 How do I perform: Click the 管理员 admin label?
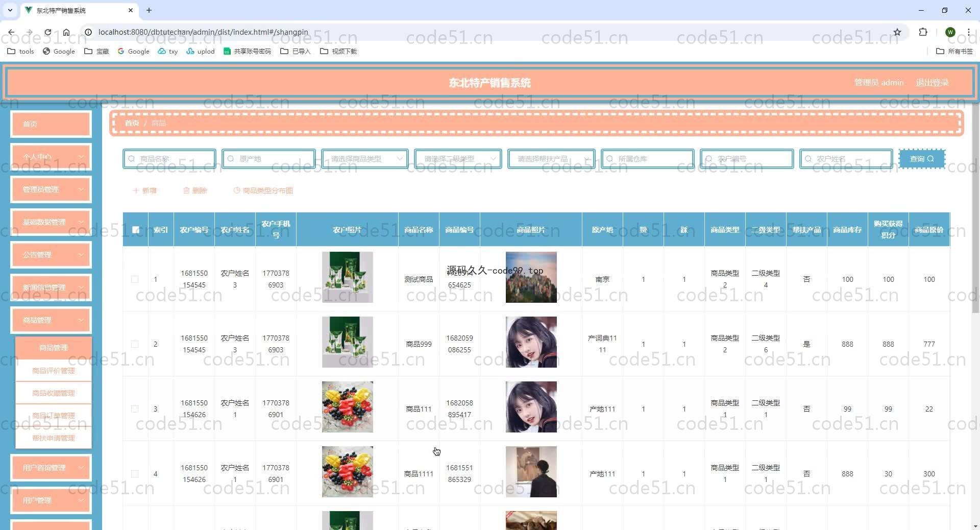pos(879,83)
